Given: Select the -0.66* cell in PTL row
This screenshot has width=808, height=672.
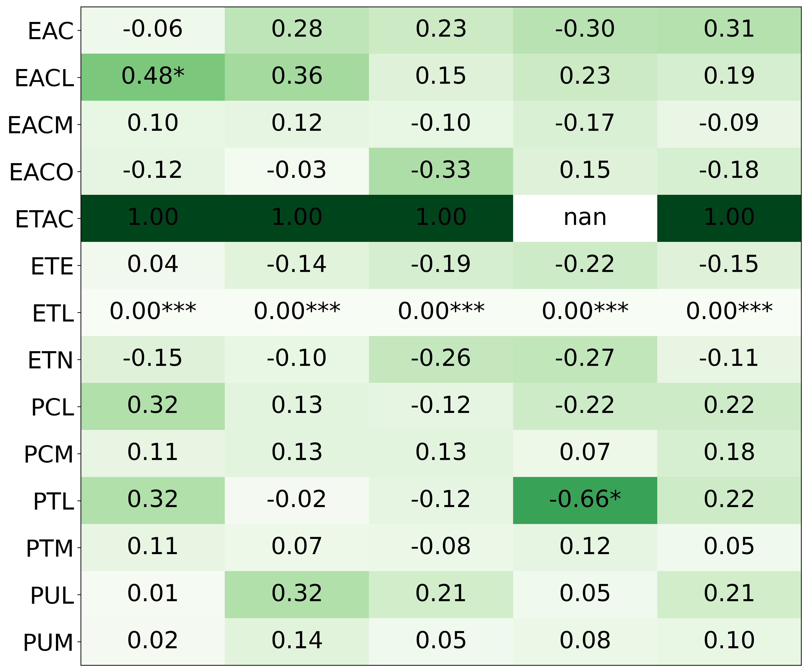Looking at the screenshot, I should pyautogui.click(x=585, y=500).
